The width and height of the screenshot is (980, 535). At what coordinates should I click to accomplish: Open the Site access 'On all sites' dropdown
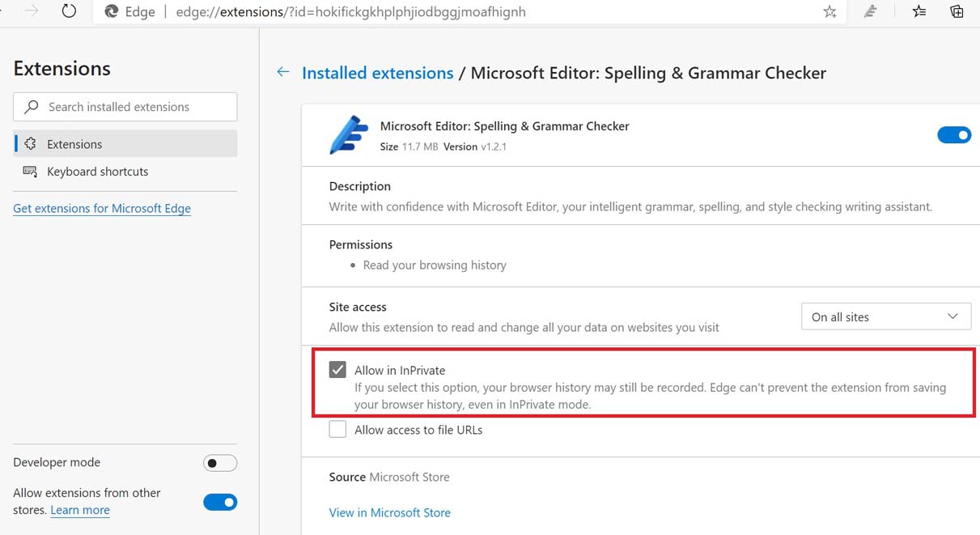[886, 316]
